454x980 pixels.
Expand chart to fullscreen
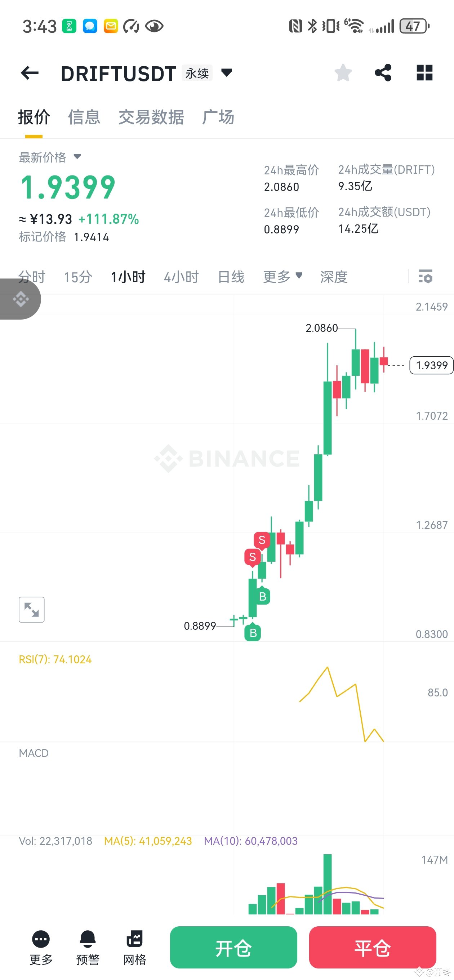[x=32, y=610]
